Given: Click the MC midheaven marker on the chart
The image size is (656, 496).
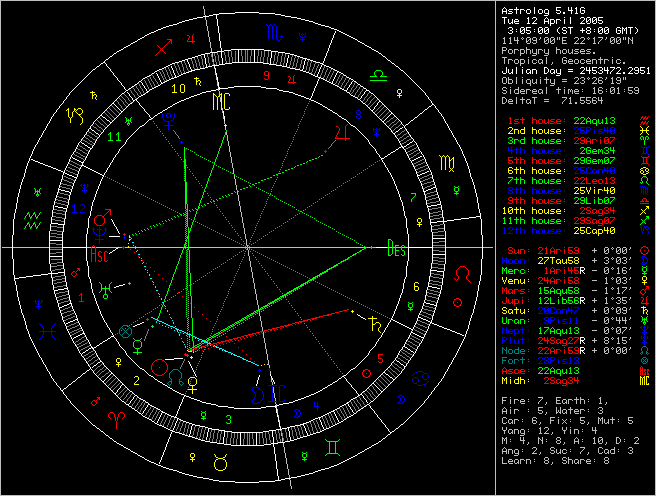Looking at the screenshot, I should pyautogui.click(x=221, y=102).
